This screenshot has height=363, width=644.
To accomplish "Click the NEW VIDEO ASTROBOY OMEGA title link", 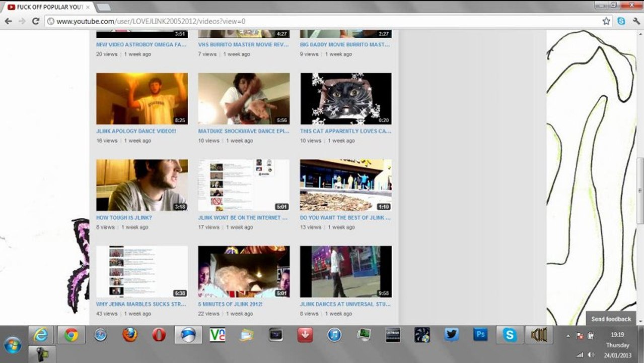I will coord(141,44).
